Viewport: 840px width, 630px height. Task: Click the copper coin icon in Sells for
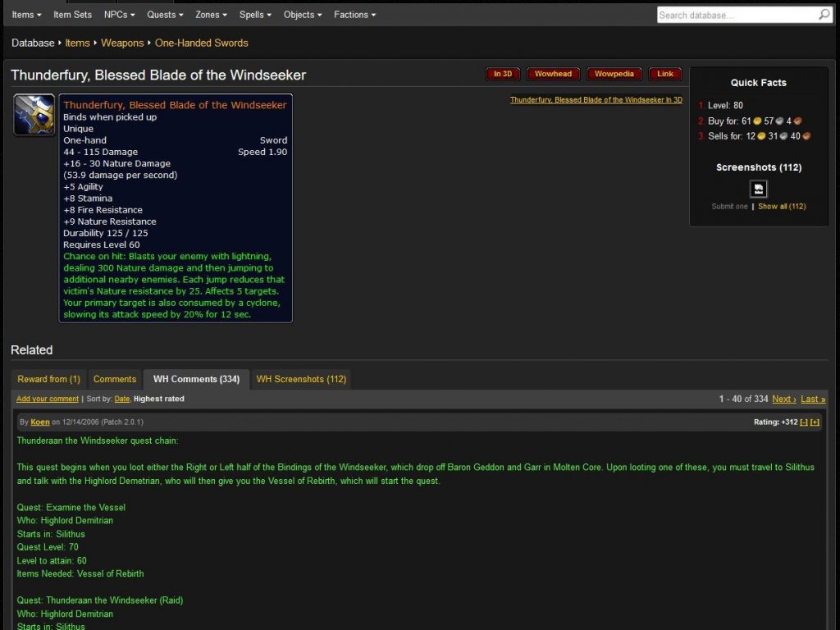point(806,136)
